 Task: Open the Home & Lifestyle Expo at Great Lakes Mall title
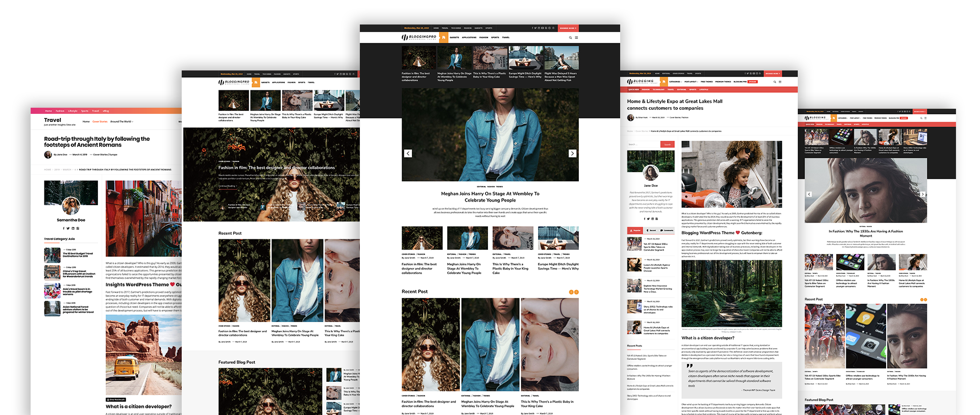coord(675,105)
